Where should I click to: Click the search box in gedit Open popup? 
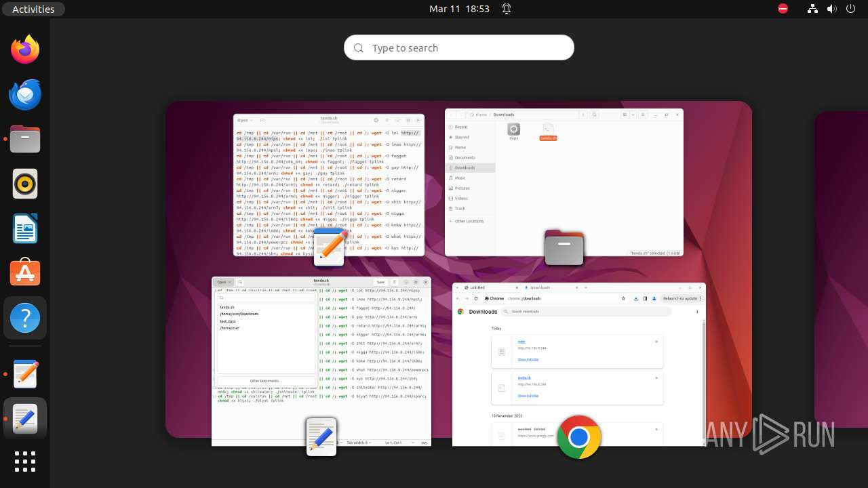click(x=266, y=298)
